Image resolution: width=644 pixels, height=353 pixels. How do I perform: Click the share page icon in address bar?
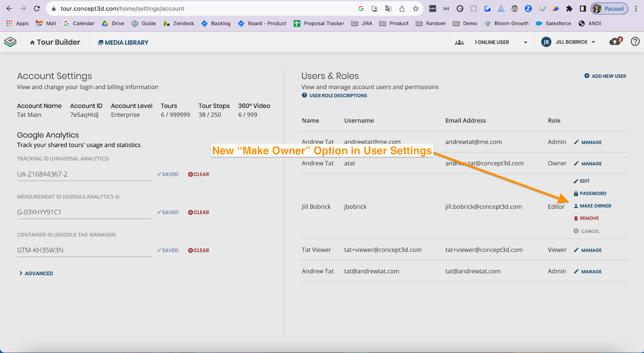402,8
